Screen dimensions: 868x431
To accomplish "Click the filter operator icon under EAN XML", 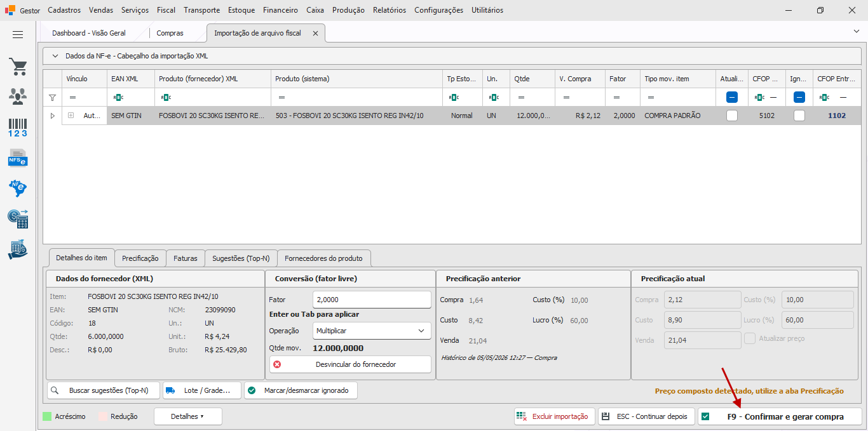I will 118,97.
